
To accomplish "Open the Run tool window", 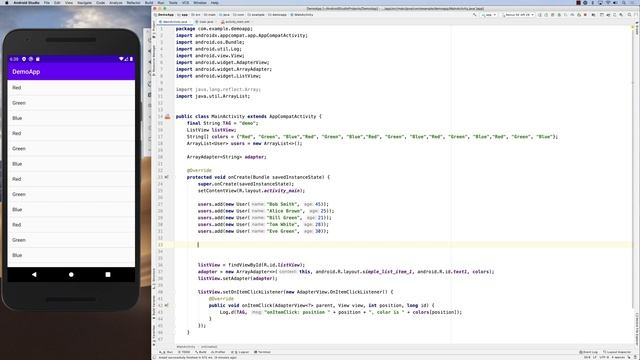I will [167, 352].
